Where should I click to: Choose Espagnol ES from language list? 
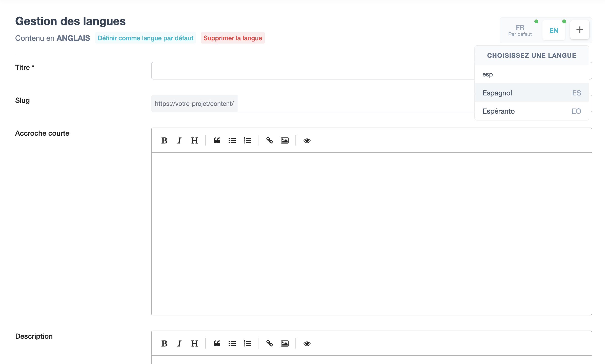pyautogui.click(x=531, y=93)
